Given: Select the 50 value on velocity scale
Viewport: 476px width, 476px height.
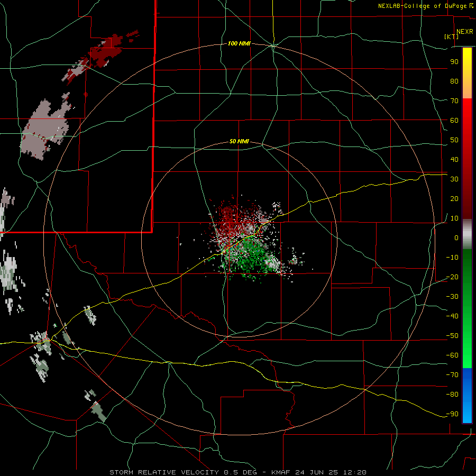Looking at the screenshot, I should click(454, 140).
